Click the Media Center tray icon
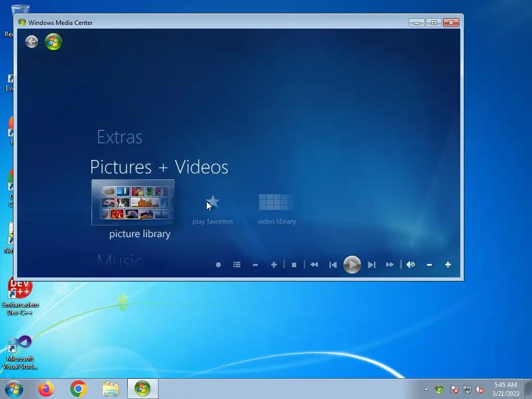Viewport: 532px width, 399px height. pos(439,390)
